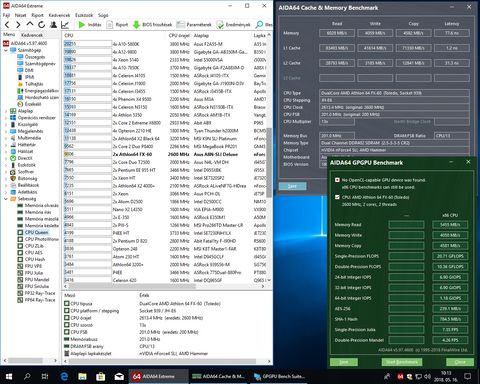Select CPU ZLib benchmark in tree
Image resolution: width=480 pixels, height=384 pixels.
tap(34, 246)
